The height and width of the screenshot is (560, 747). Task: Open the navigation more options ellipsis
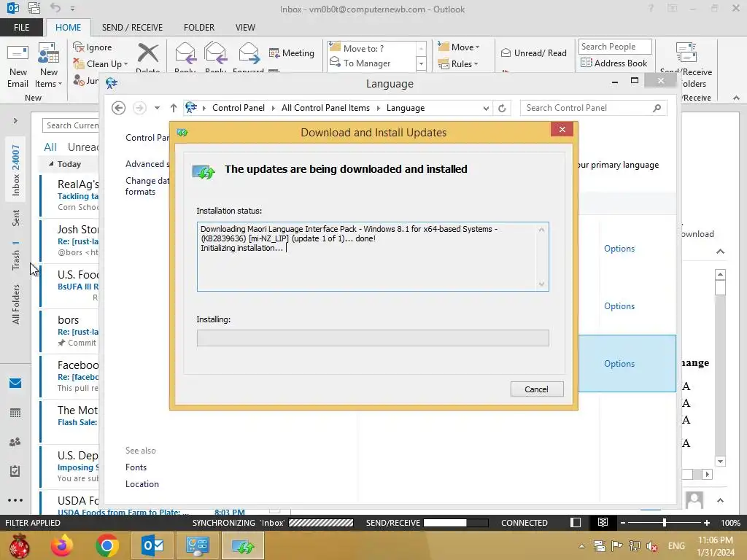pyautogui.click(x=15, y=500)
